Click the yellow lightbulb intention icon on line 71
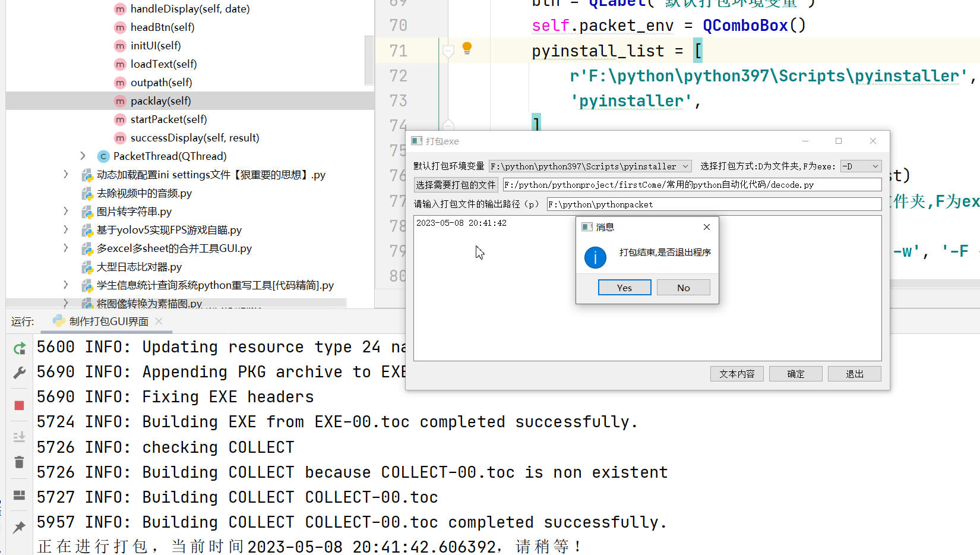The height and width of the screenshot is (555, 980). [x=467, y=48]
